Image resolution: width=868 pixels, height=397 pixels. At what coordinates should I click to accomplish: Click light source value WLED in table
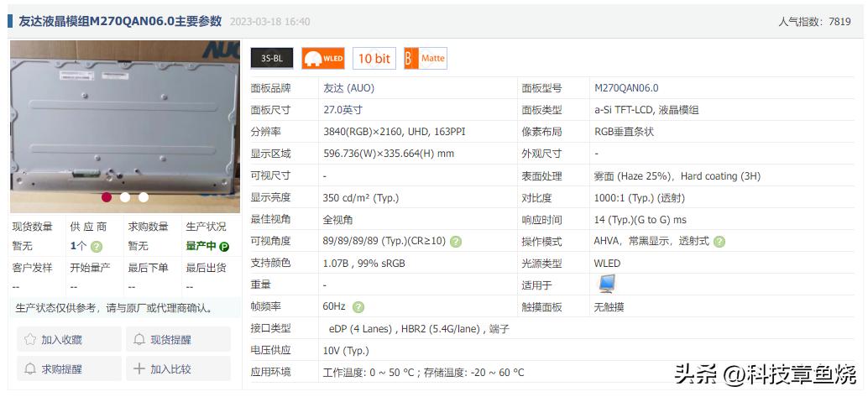click(x=607, y=264)
